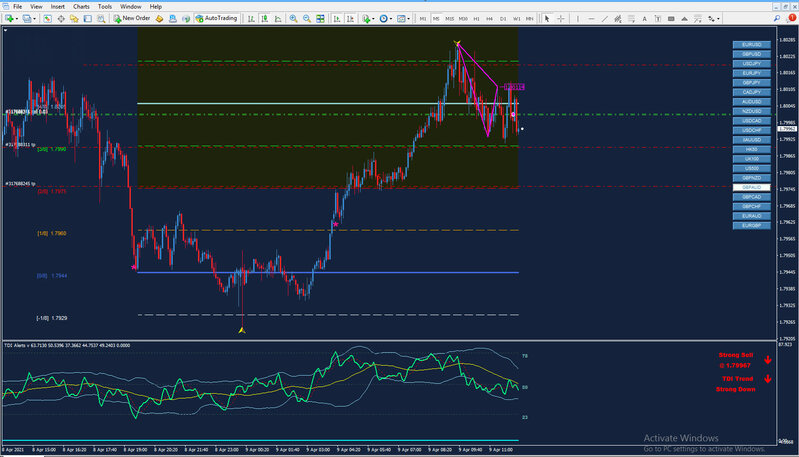This screenshot has height=457, width=799.
Task: Select the Trendline drawing tool
Action: pyautogui.click(x=605, y=19)
